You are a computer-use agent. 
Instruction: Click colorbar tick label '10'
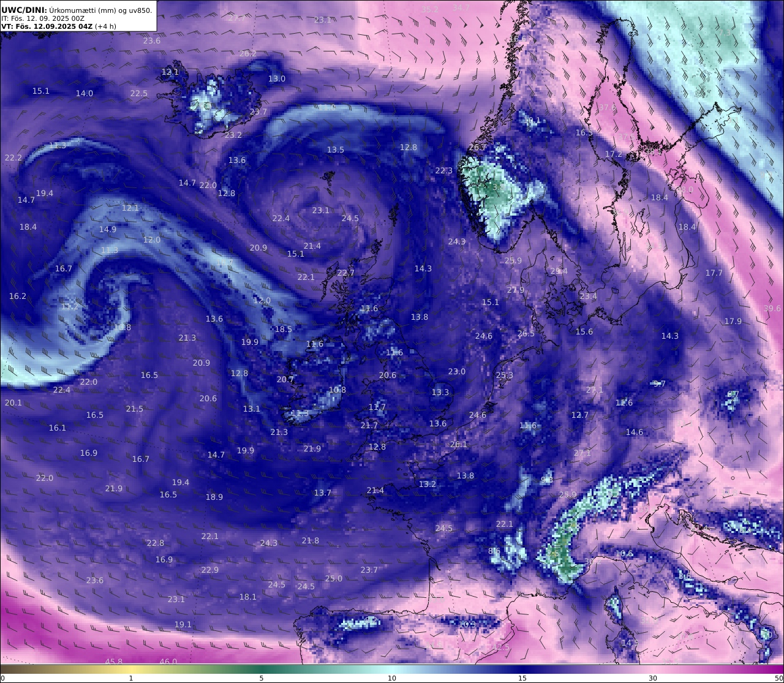click(392, 678)
